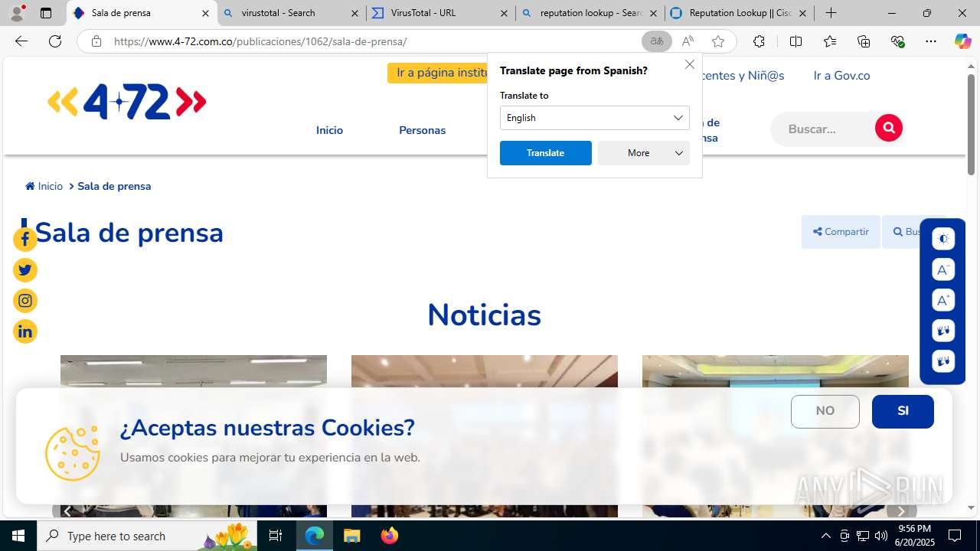The width and height of the screenshot is (980, 551).
Task: Add page to favorites with star
Action: [x=718, y=41]
